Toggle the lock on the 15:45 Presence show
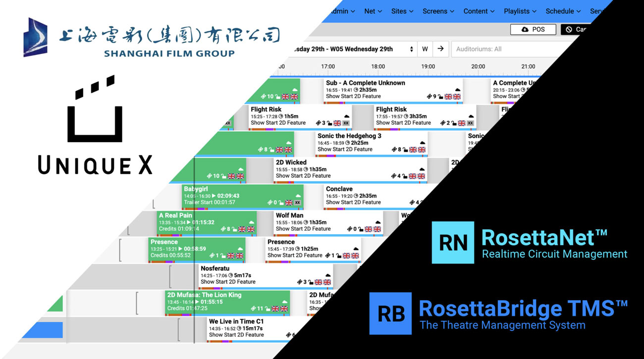 [338, 256]
